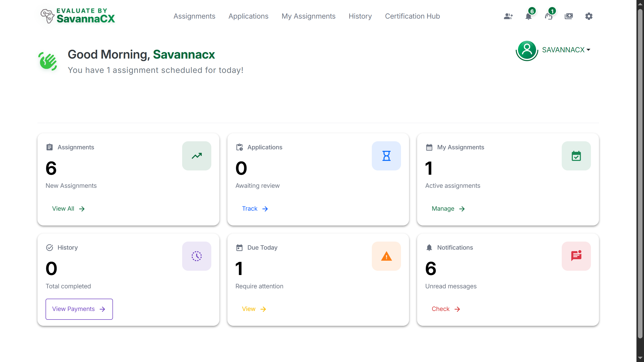The height and width of the screenshot is (362, 644).
Task: Select the payments money icon in the header
Action: pos(569,16)
